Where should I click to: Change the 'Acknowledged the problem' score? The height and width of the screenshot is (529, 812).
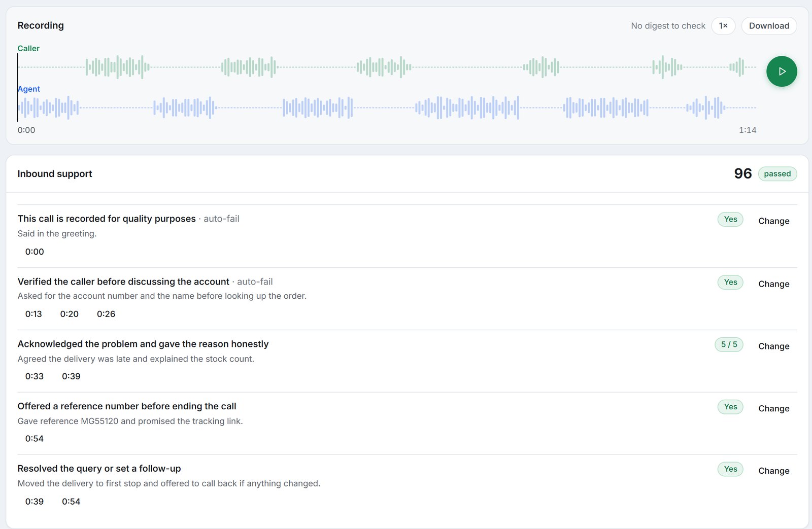click(773, 346)
